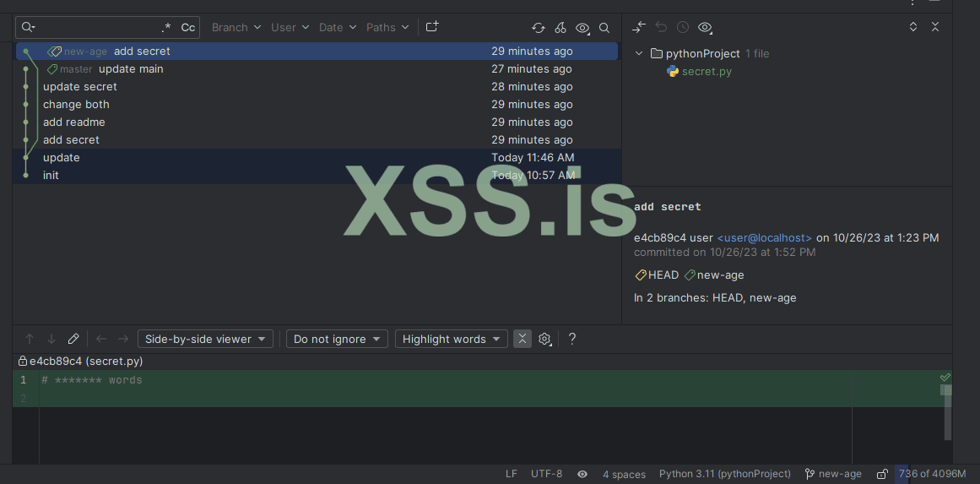Image resolution: width=980 pixels, height=484 pixels.
Task: Open the Paths filter dropdown
Action: [x=387, y=28]
